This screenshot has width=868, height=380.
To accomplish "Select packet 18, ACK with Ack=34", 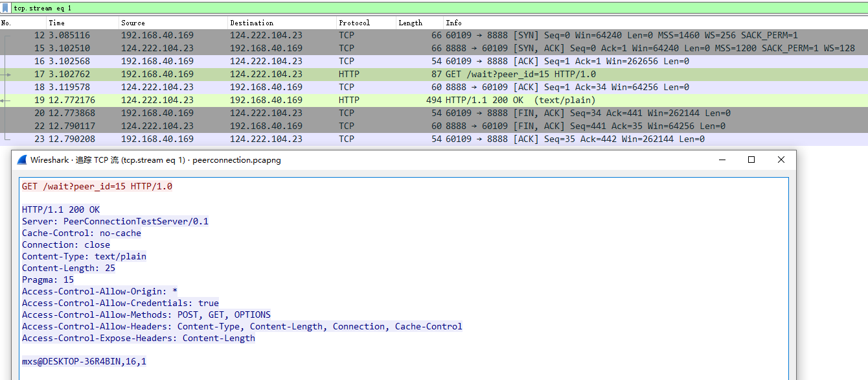I will click(434, 87).
